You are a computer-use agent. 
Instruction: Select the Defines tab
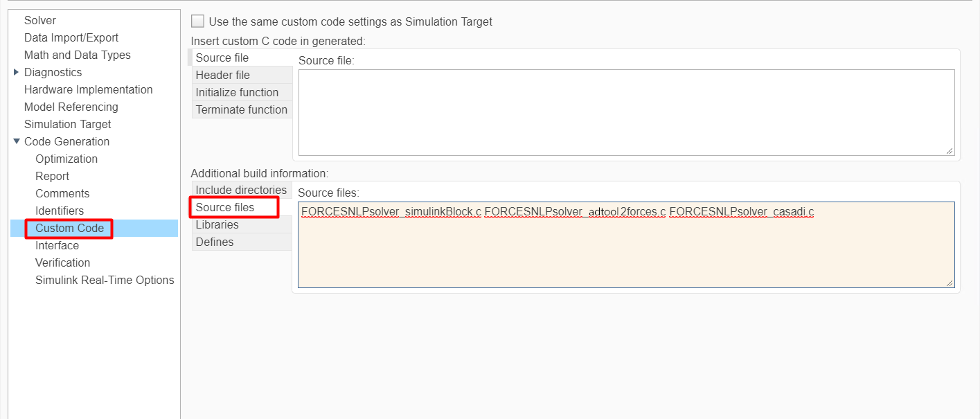click(215, 242)
